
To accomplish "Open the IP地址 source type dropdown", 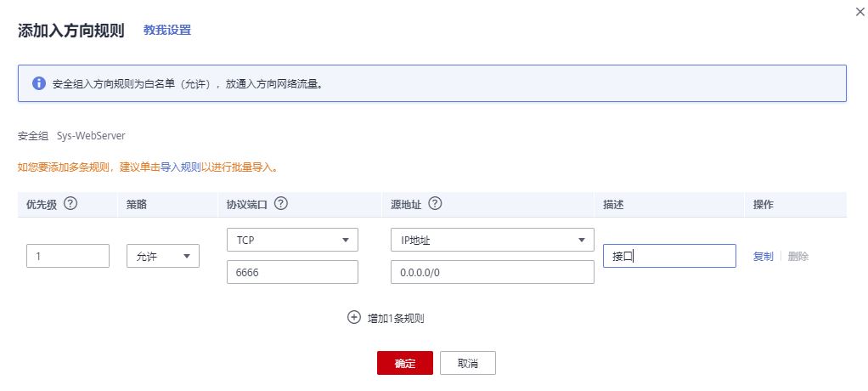I will (492, 240).
